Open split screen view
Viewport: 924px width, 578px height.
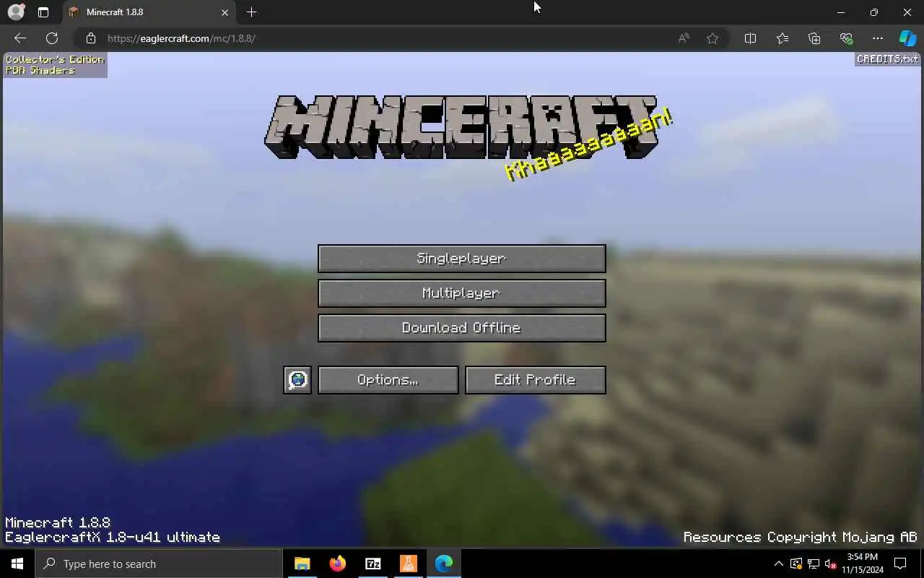pos(750,38)
